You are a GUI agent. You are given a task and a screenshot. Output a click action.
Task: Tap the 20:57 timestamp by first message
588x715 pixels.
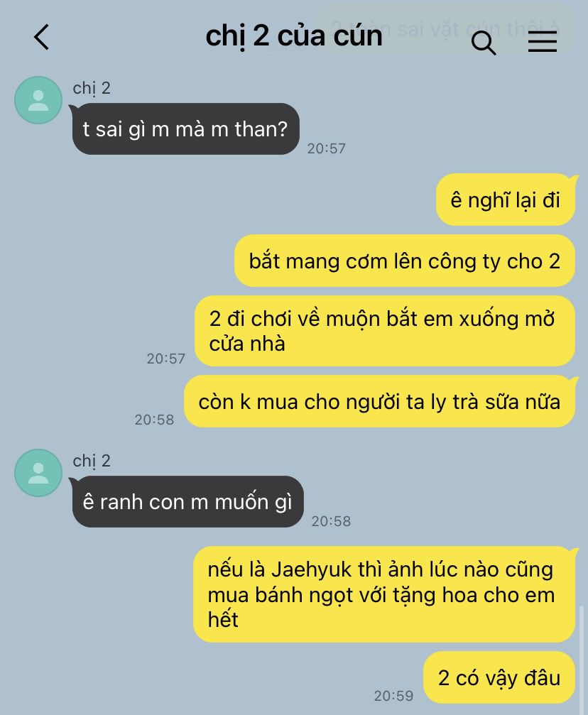tap(326, 148)
